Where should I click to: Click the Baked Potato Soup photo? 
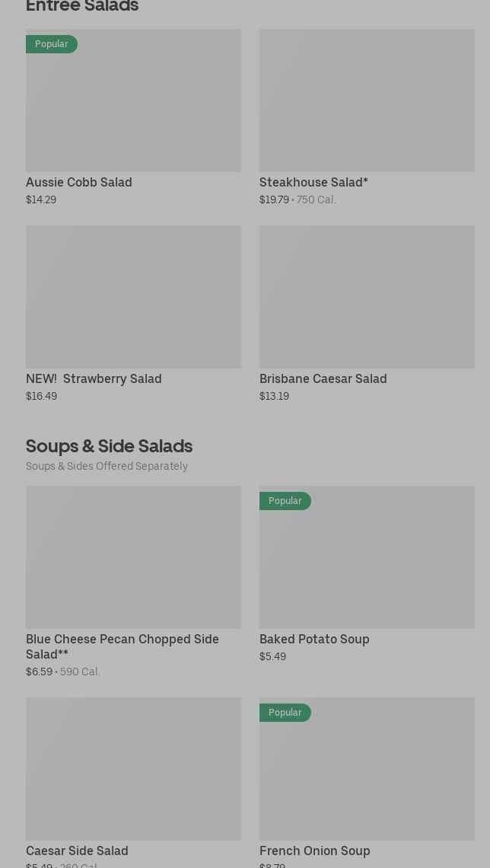pyautogui.click(x=367, y=563)
